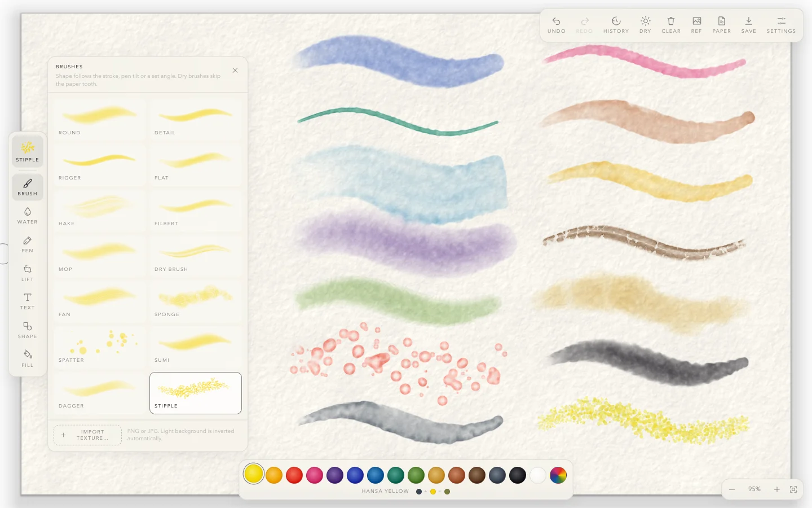Select the Sponge brush

click(196, 301)
